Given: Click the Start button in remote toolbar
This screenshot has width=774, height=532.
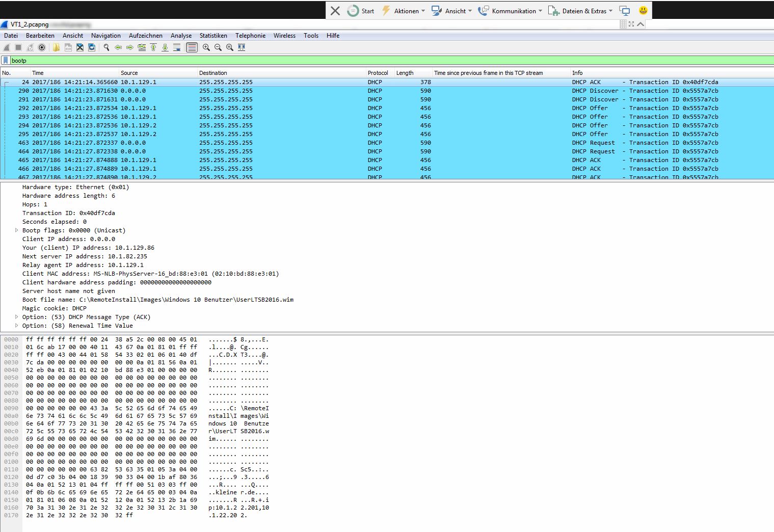Looking at the screenshot, I should pyautogui.click(x=361, y=11).
